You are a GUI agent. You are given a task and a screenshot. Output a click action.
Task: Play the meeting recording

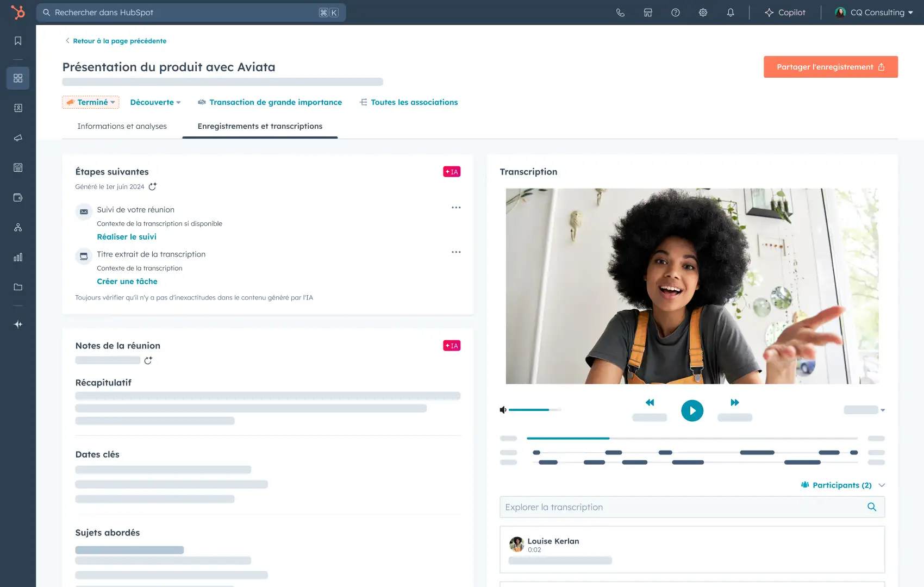coord(692,411)
